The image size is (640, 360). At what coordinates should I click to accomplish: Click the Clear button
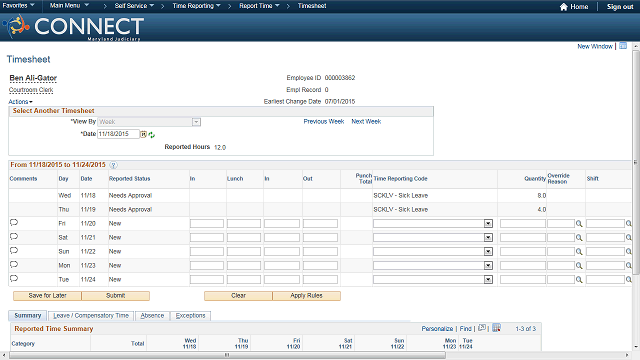pyautogui.click(x=238, y=296)
